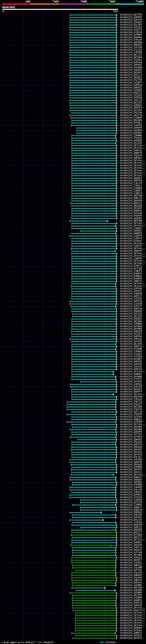The height and width of the screenshot is (644, 146).
Task: Click the UniRef100_C4WVF3 label
Action: coord(131,271)
